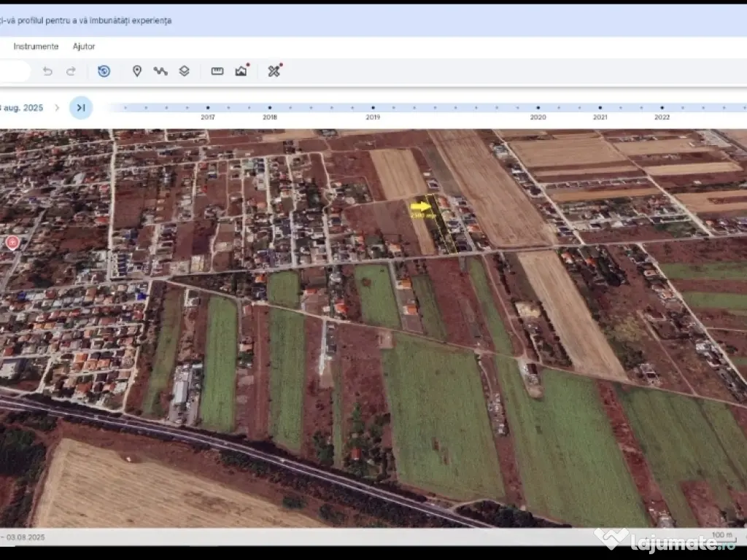This screenshot has width=747, height=560.
Task: Click the redo arrow icon
Action: 71,71
